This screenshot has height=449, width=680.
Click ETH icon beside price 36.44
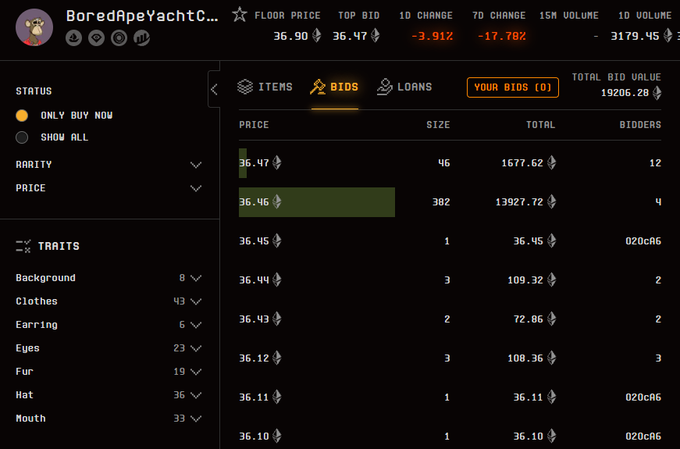(x=277, y=280)
